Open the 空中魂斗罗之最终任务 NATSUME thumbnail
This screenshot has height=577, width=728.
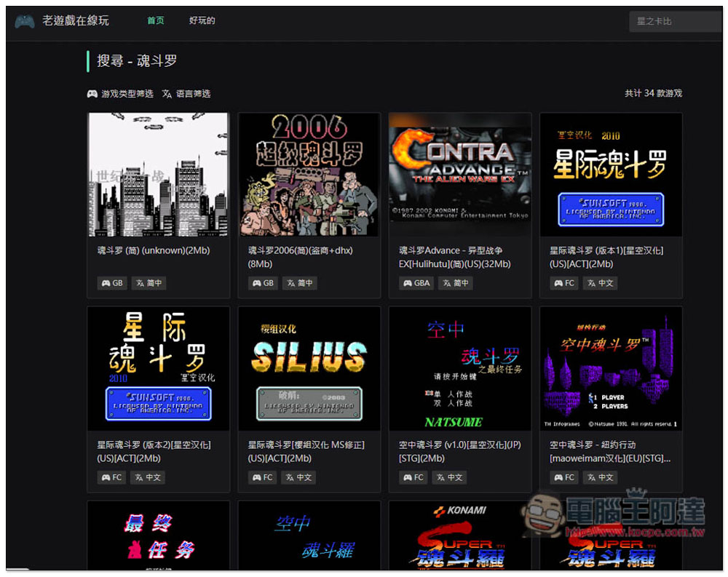[x=460, y=369]
